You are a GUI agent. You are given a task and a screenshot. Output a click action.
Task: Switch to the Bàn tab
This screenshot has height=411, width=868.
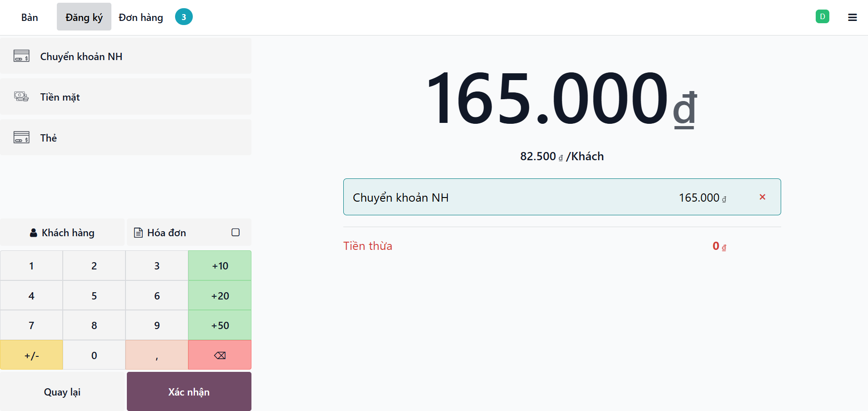pos(30,17)
